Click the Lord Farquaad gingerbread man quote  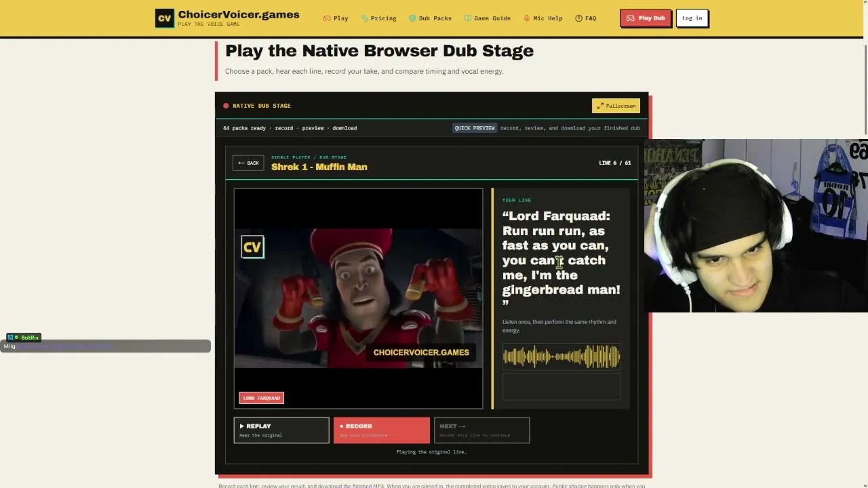click(x=561, y=260)
